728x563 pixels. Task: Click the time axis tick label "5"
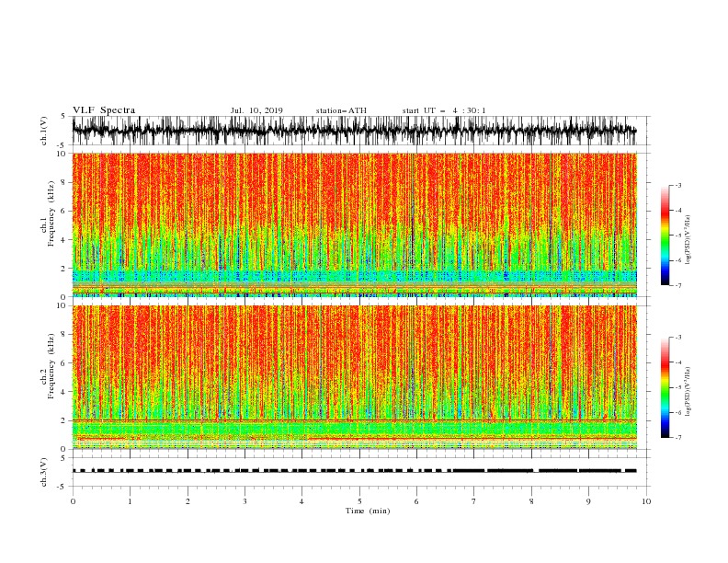(359, 501)
